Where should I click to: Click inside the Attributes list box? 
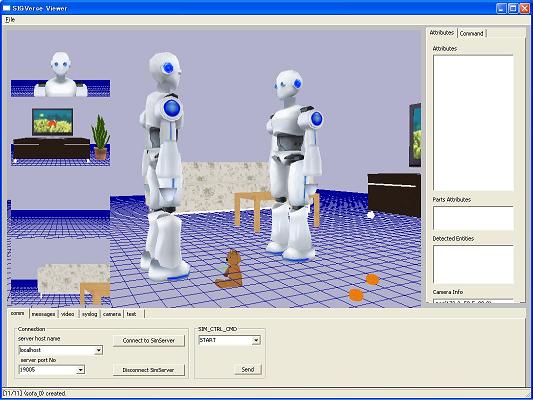click(473, 123)
